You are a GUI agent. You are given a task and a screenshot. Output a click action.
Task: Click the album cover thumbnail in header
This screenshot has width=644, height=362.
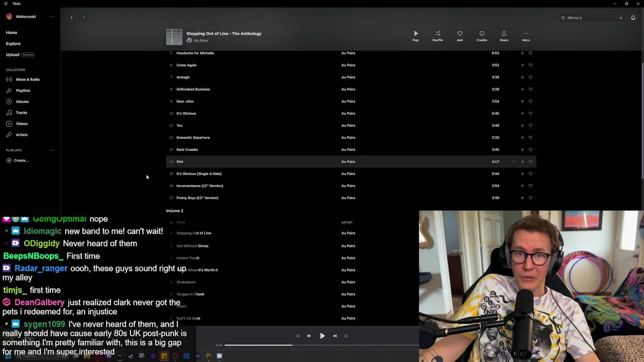pos(174,37)
